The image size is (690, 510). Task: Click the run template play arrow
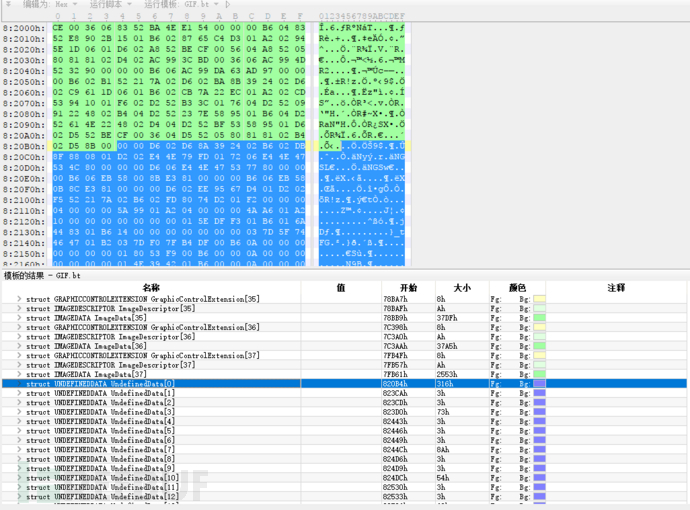[x=228, y=4]
